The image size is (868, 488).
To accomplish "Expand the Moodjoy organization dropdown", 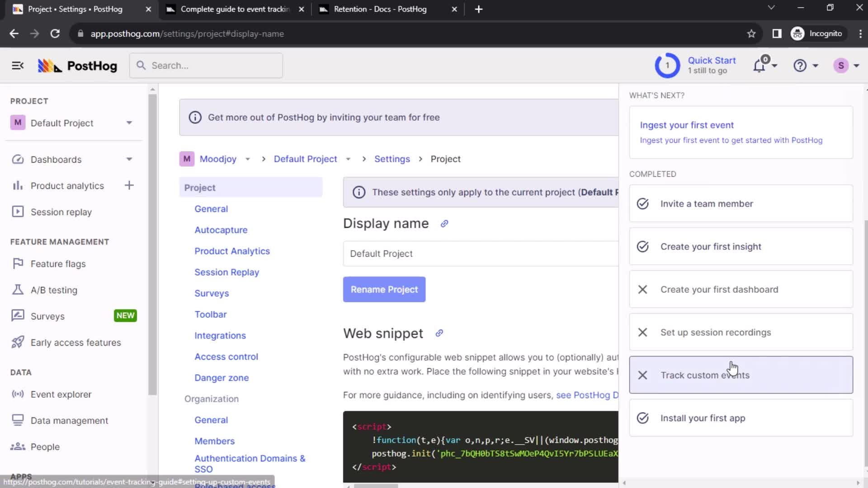I will (247, 159).
